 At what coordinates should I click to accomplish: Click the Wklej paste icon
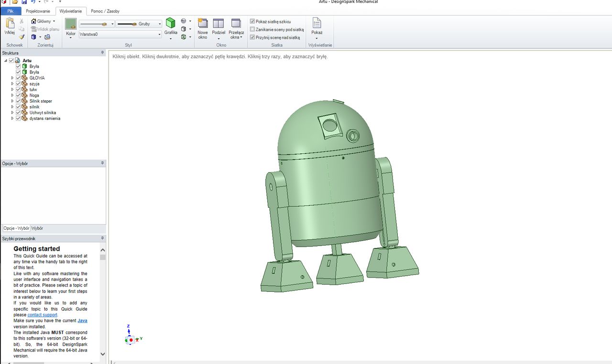tap(10, 23)
